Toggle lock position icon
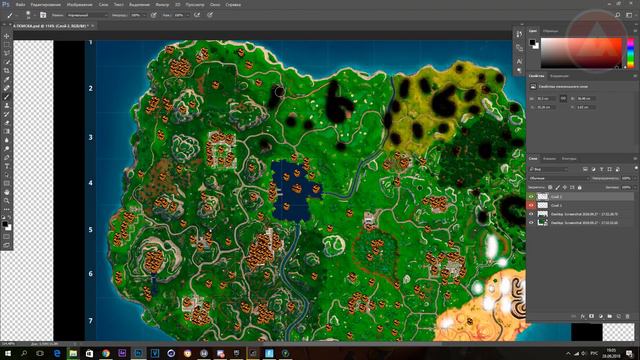 [565, 188]
